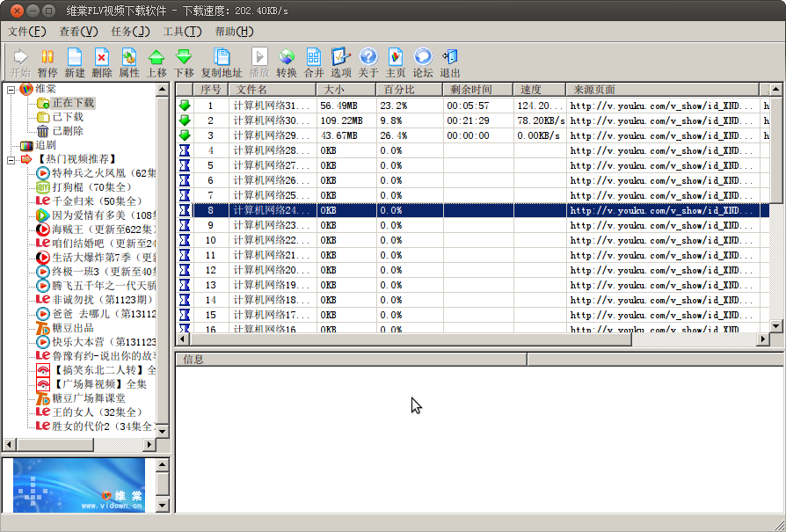Select the 正在下载 (Downloading) folder
The height and width of the screenshot is (532, 786).
point(73,103)
